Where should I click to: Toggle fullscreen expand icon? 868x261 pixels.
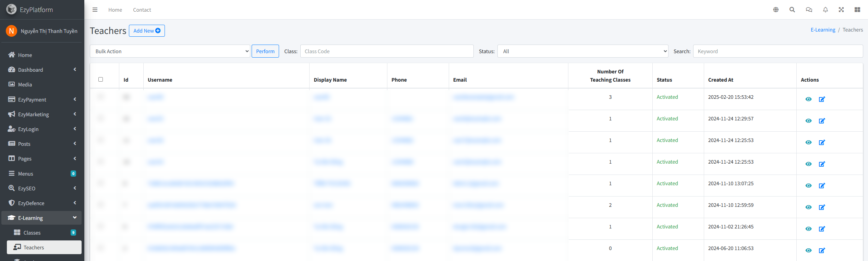click(x=841, y=10)
